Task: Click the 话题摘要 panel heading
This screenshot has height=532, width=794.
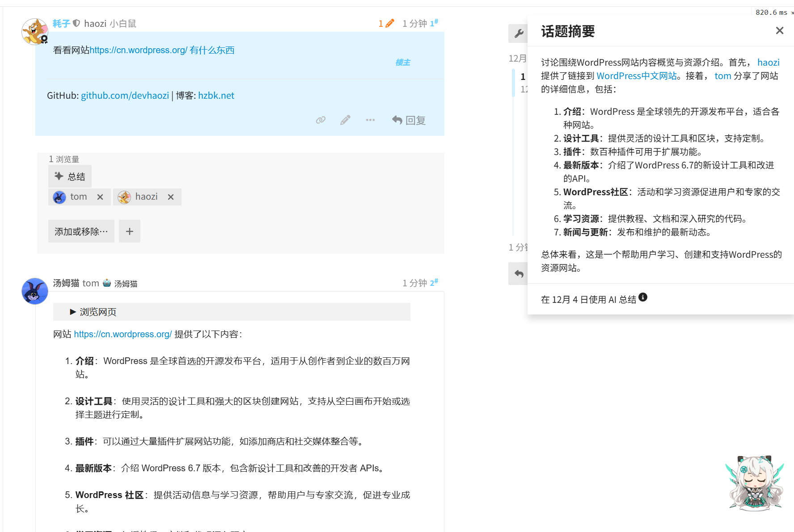Action: [x=568, y=31]
